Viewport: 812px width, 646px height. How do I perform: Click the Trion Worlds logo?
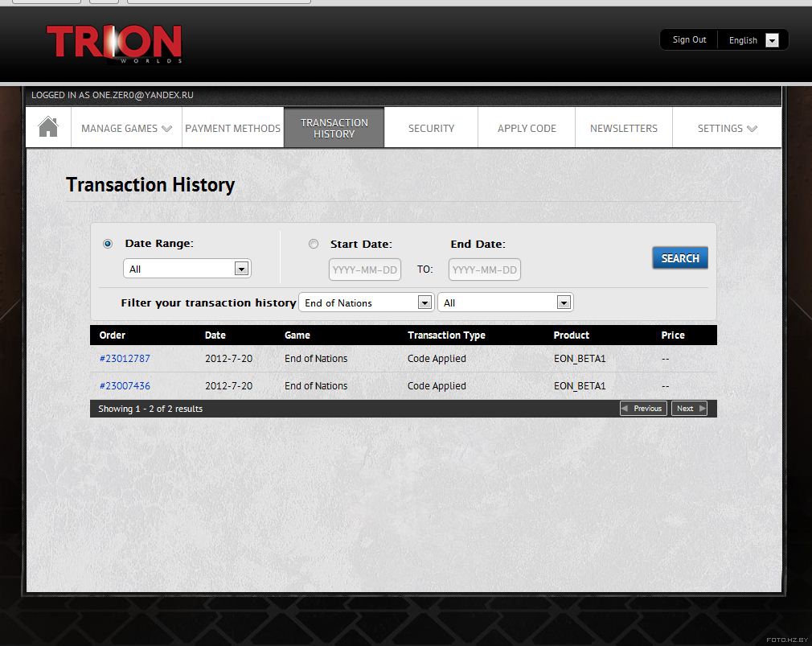coord(114,43)
